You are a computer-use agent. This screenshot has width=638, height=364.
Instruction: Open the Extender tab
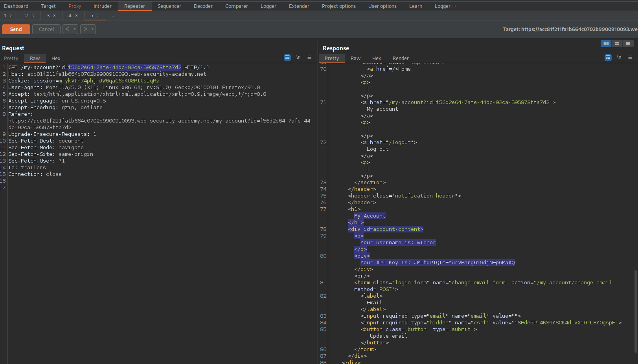[299, 6]
